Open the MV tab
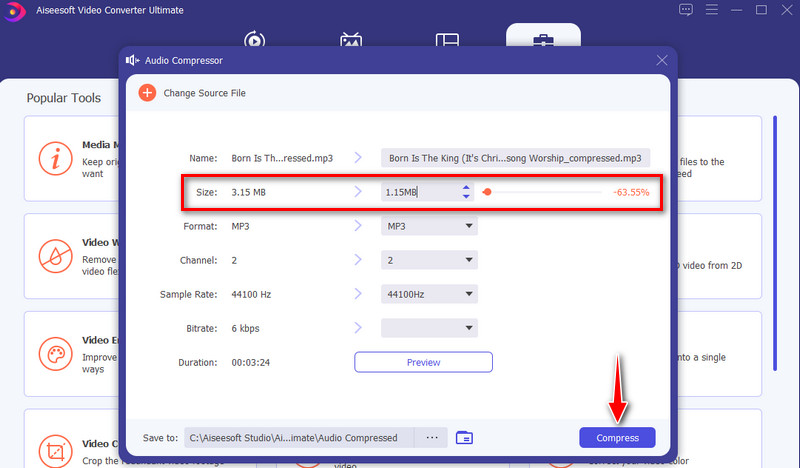 [x=351, y=41]
